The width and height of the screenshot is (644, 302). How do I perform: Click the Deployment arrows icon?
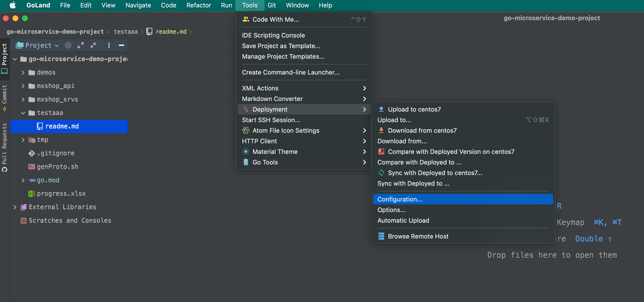[246, 109]
